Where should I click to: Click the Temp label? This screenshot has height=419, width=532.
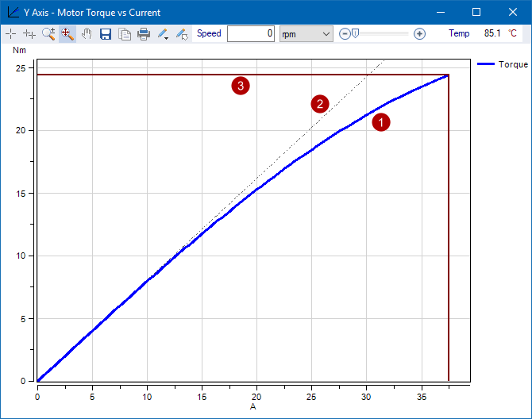459,33
